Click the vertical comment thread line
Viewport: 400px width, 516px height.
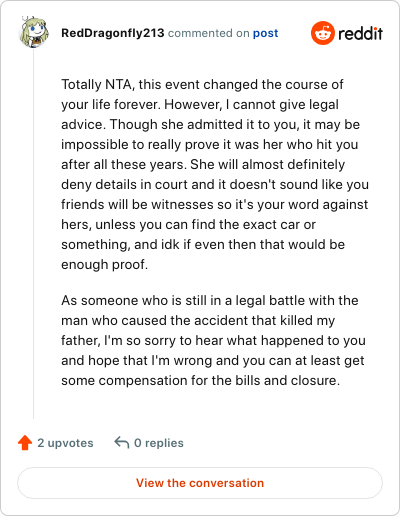click(x=33, y=233)
